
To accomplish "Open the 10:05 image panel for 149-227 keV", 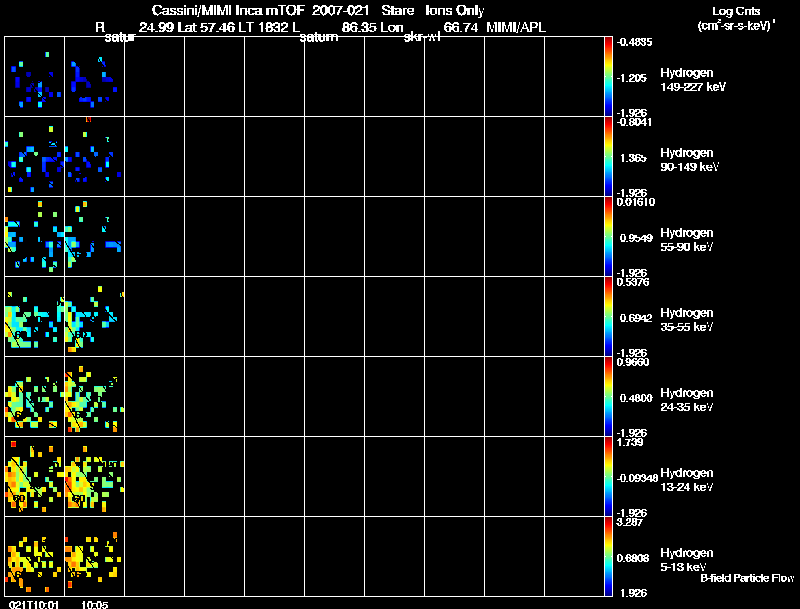I will [94, 77].
